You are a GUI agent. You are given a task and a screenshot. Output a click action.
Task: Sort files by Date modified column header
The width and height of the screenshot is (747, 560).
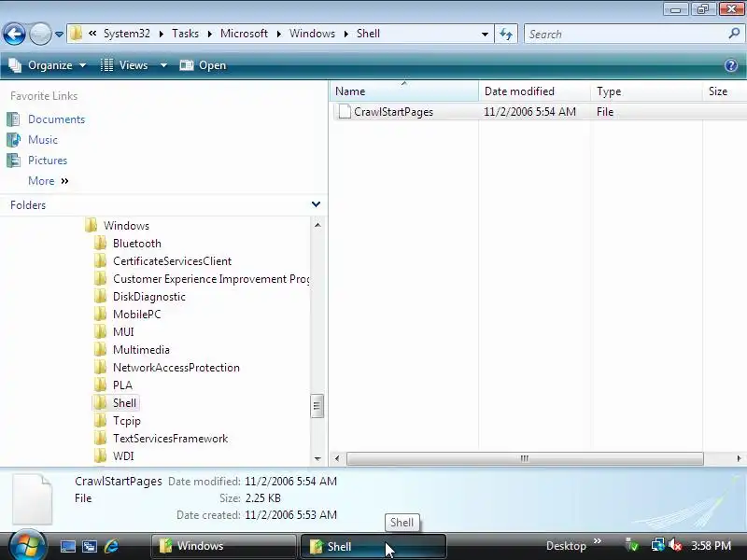point(534,91)
